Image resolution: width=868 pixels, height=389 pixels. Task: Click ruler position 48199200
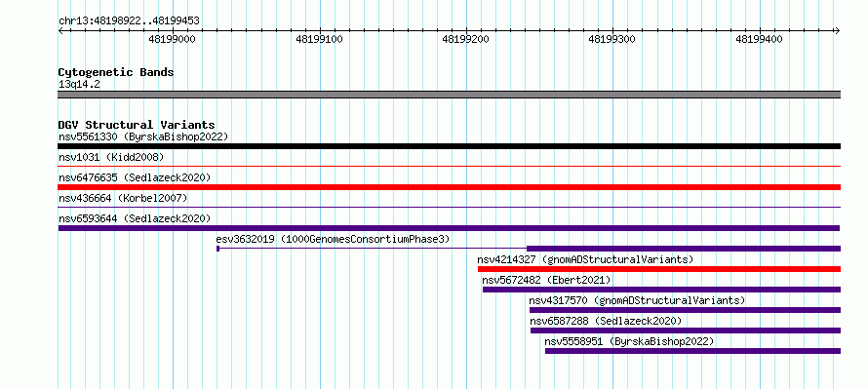pyautogui.click(x=466, y=39)
